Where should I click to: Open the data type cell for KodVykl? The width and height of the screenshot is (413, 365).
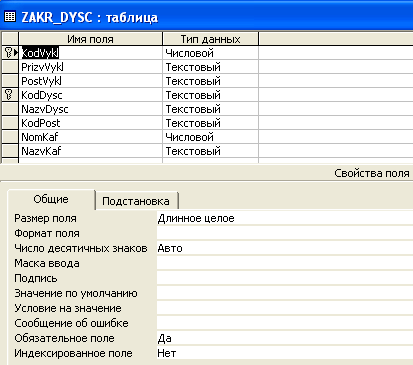pyautogui.click(x=211, y=53)
